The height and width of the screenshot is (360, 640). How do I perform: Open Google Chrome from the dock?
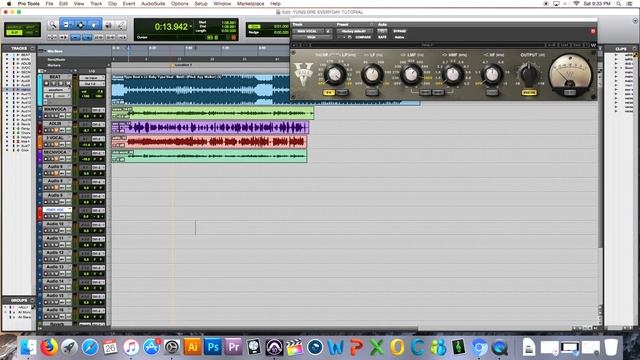(479, 347)
